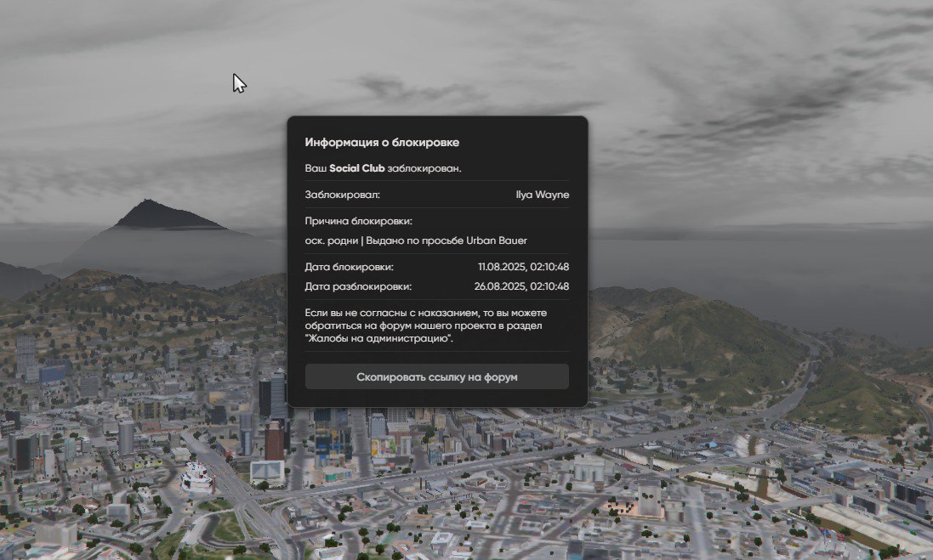Click the block date '11.08.2025, 02:10:48'
Image resolution: width=933 pixels, height=560 pixels.
(x=524, y=267)
